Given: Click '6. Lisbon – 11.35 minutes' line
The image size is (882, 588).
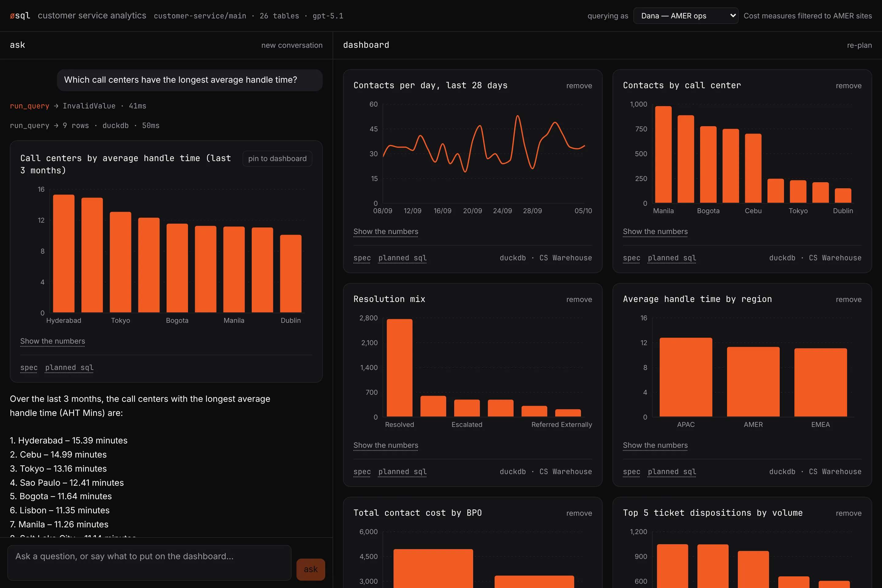Looking at the screenshot, I should (x=60, y=511).
